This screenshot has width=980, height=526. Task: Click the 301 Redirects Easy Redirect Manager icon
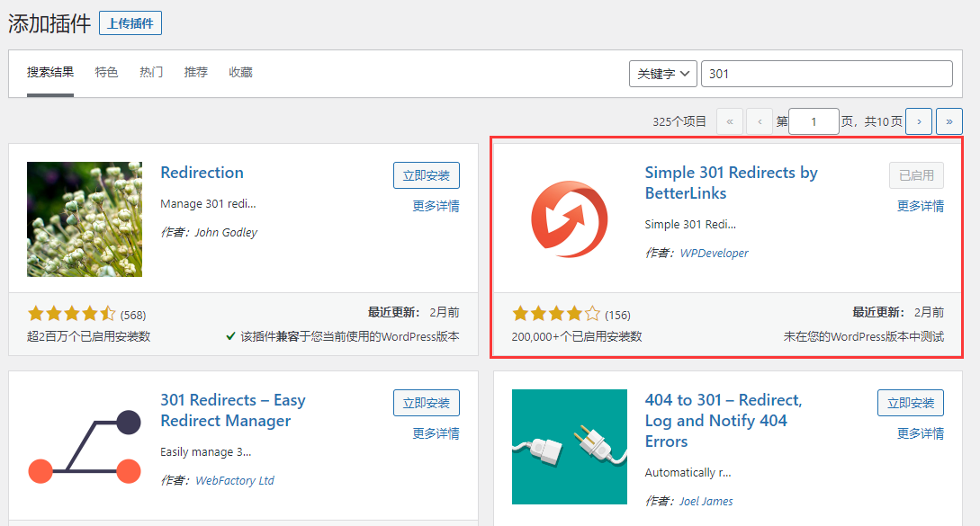point(85,447)
